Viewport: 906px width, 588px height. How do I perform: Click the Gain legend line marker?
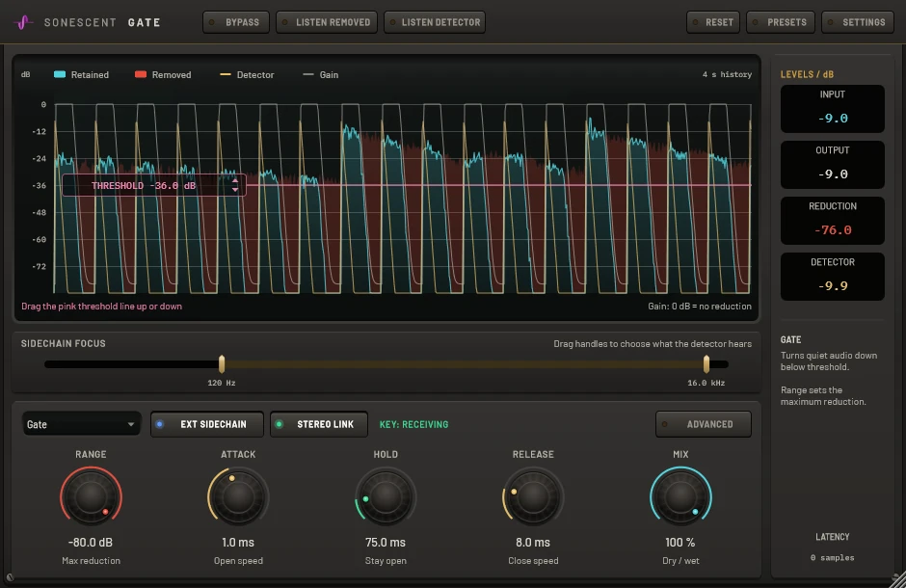coord(308,74)
